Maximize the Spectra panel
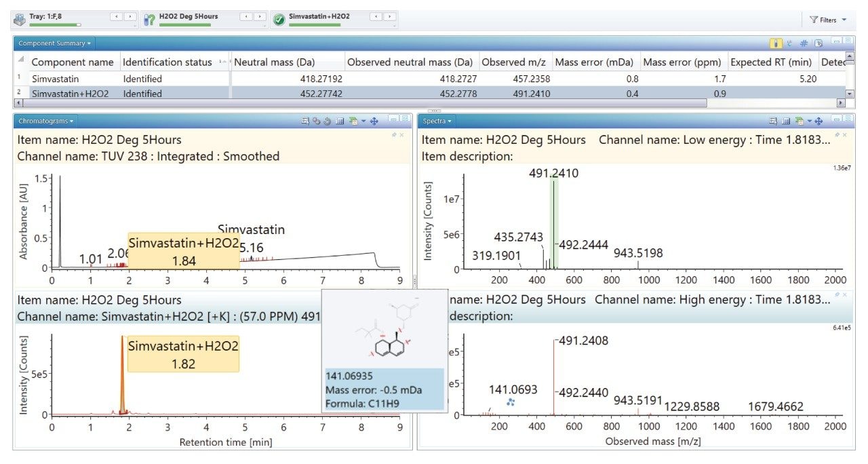This screenshot has width=868, height=464. [848, 119]
